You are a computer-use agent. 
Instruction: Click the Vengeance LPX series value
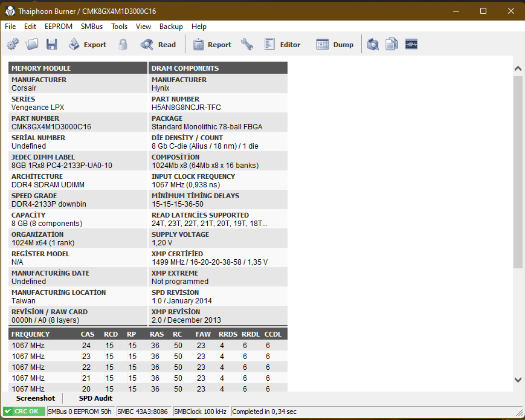click(38, 107)
